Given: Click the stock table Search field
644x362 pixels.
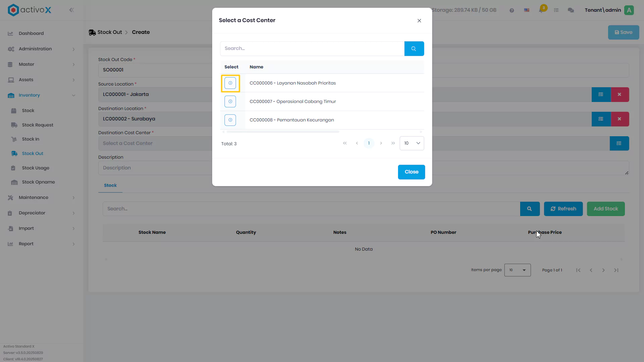Looking at the screenshot, I should tap(311, 209).
